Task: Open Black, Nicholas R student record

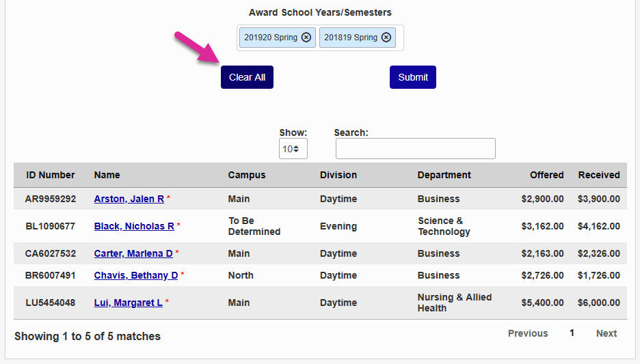Action: [134, 226]
